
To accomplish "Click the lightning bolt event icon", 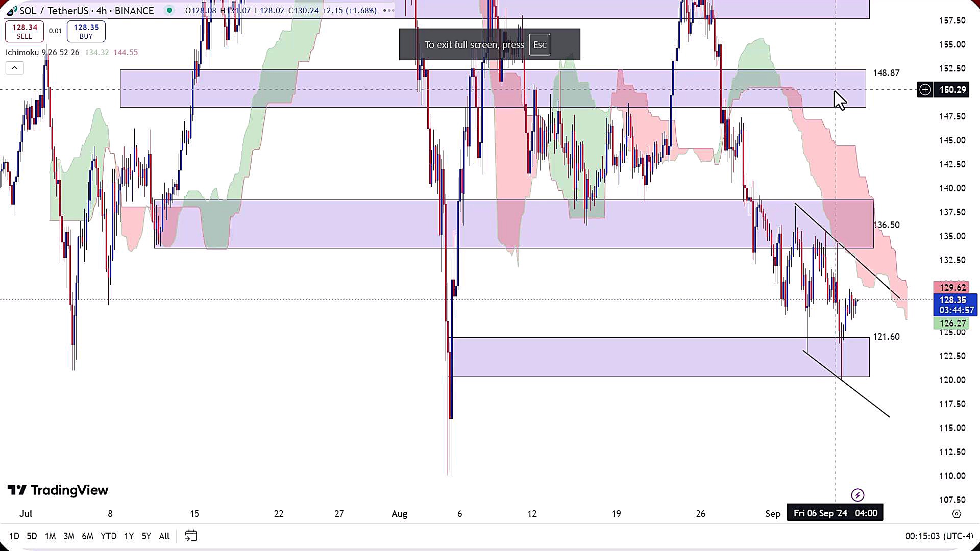I will (x=857, y=495).
